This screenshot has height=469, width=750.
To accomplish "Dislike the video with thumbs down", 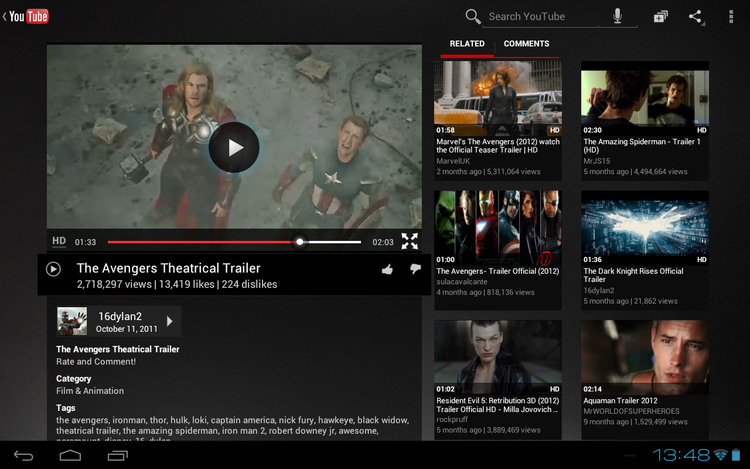I will tap(415, 269).
